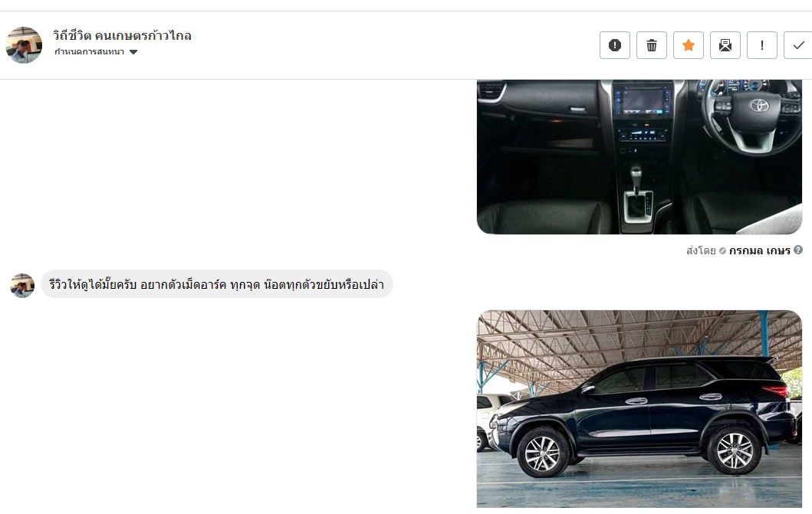This screenshot has height=514, width=812.
Task: Delete the conversation using the trash icon
Action: pyautogui.click(x=652, y=45)
